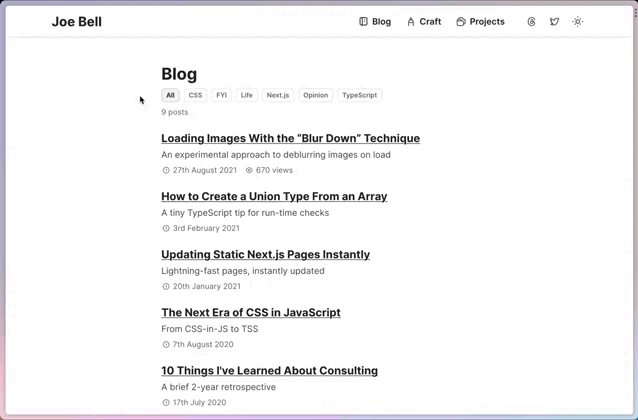Click 'From CSS-in-JS to TSS' description
Screen dimensions: 638x420
tap(210, 329)
